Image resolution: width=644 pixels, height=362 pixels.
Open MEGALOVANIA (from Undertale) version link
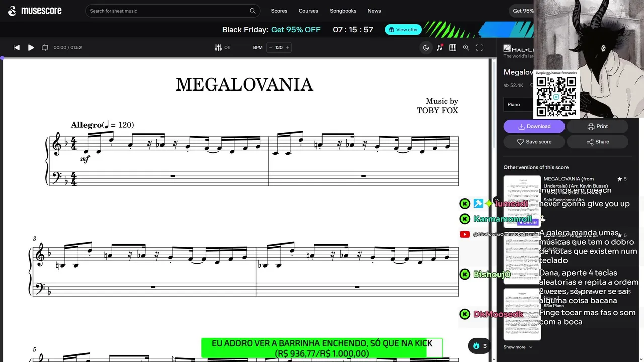pyautogui.click(x=576, y=182)
